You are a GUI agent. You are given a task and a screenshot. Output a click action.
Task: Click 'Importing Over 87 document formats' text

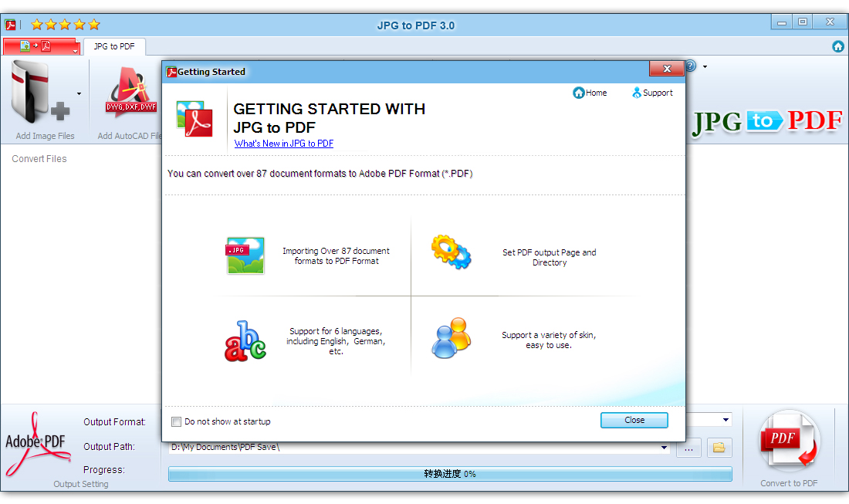pyautogui.click(x=337, y=255)
